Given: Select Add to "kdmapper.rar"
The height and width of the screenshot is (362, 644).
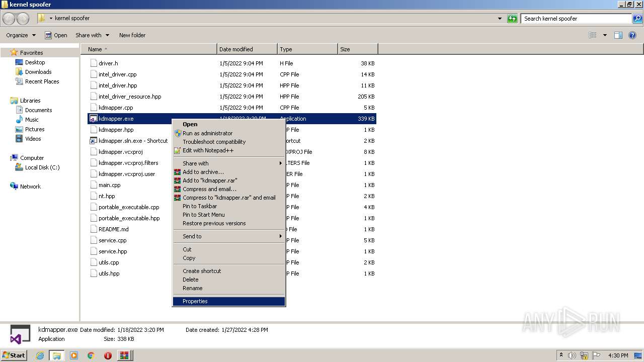Looking at the screenshot, I should [x=229, y=180].
